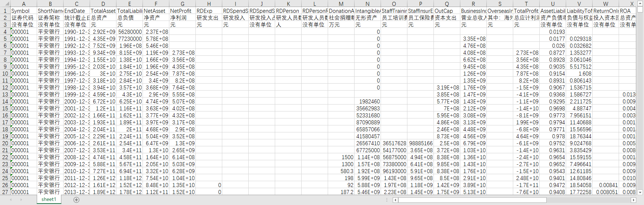This screenshot has width=644, height=205.
Task: Click the RDExp header cell
Action: point(209,11)
